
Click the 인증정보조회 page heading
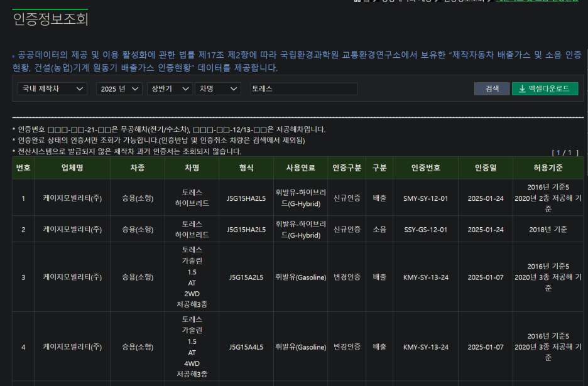(50, 19)
